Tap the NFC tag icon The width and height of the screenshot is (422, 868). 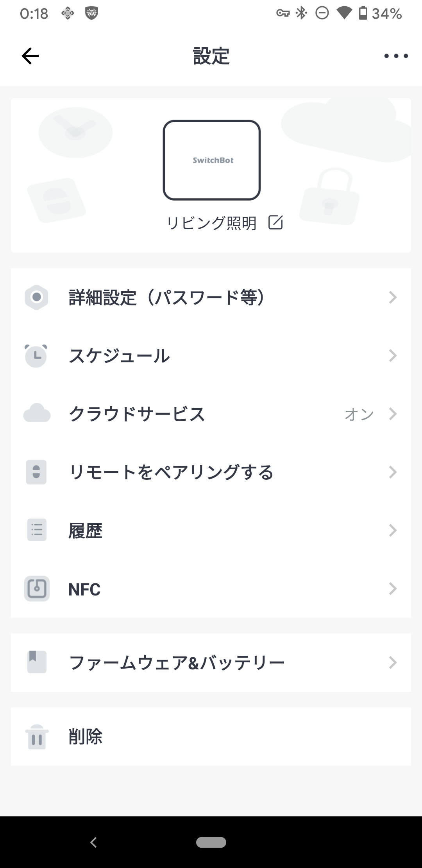tap(37, 588)
